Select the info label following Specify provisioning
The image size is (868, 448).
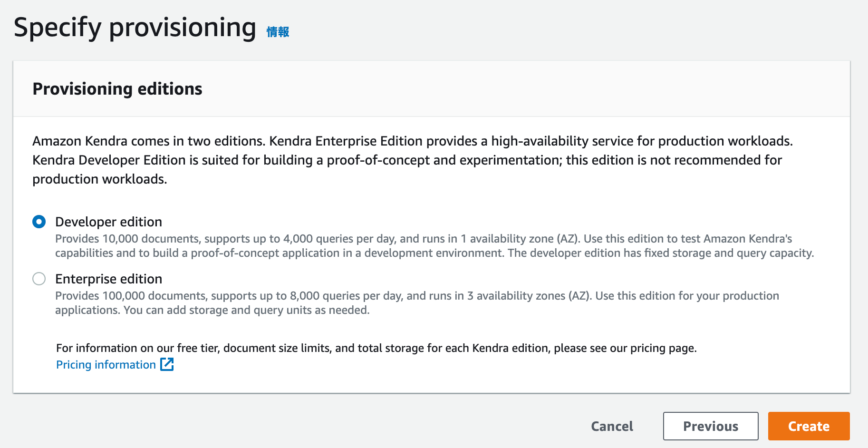pyautogui.click(x=278, y=32)
